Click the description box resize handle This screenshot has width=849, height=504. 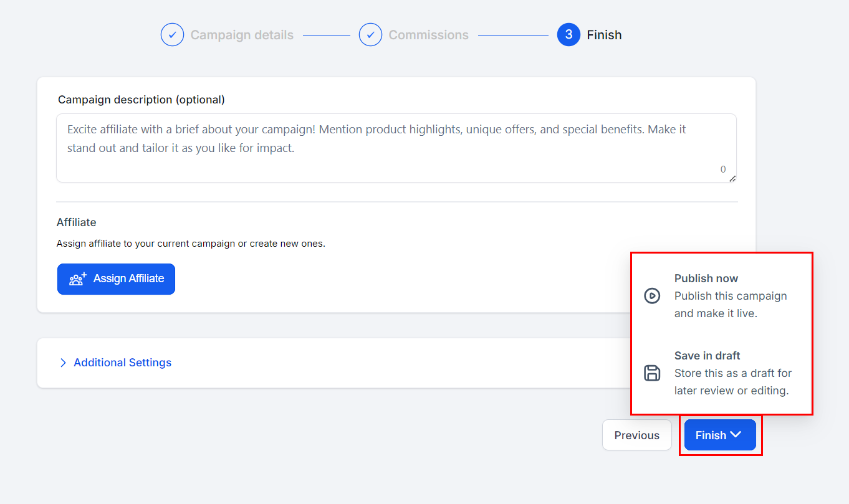(x=732, y=179)
